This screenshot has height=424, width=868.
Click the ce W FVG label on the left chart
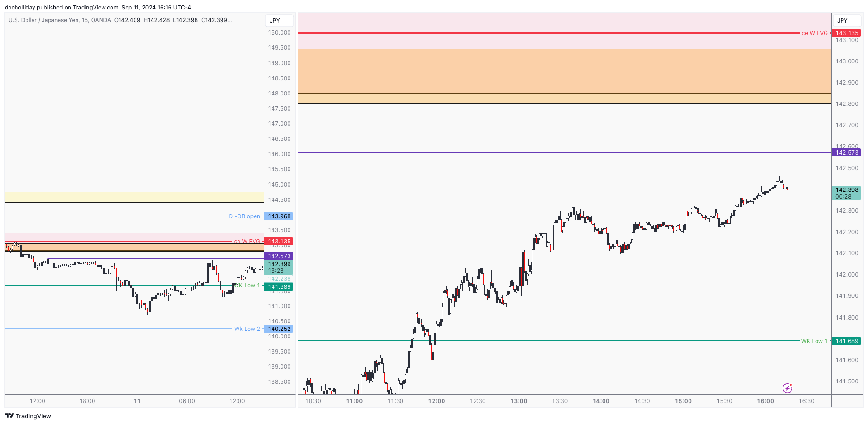(247, 242)
